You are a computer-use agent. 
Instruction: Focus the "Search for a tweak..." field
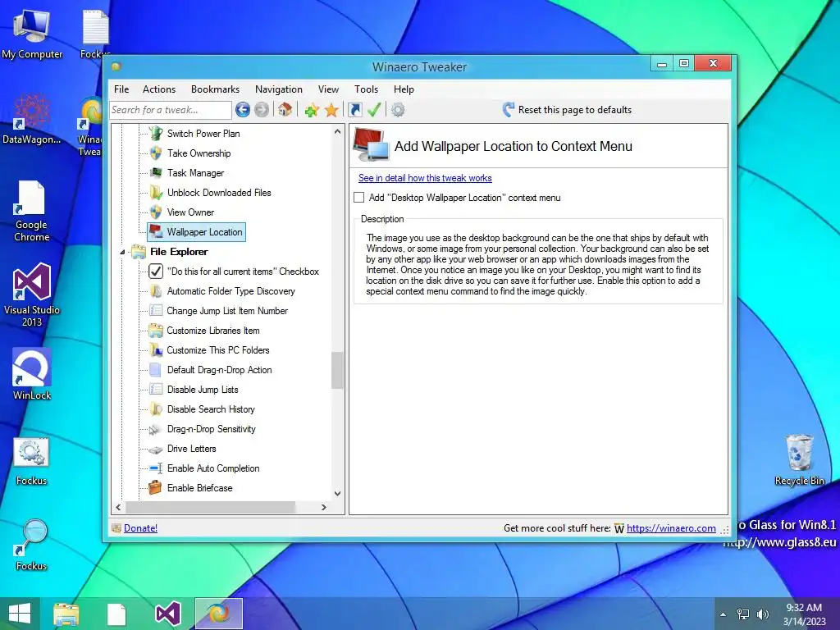171,110
